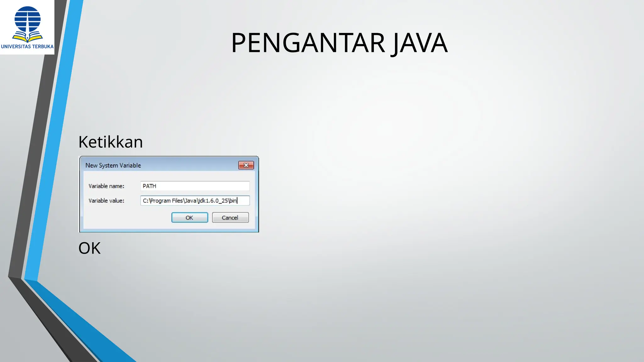The image size is (644, 362).
Task: Close the New System Variable dialog
Action: (246, 165)
